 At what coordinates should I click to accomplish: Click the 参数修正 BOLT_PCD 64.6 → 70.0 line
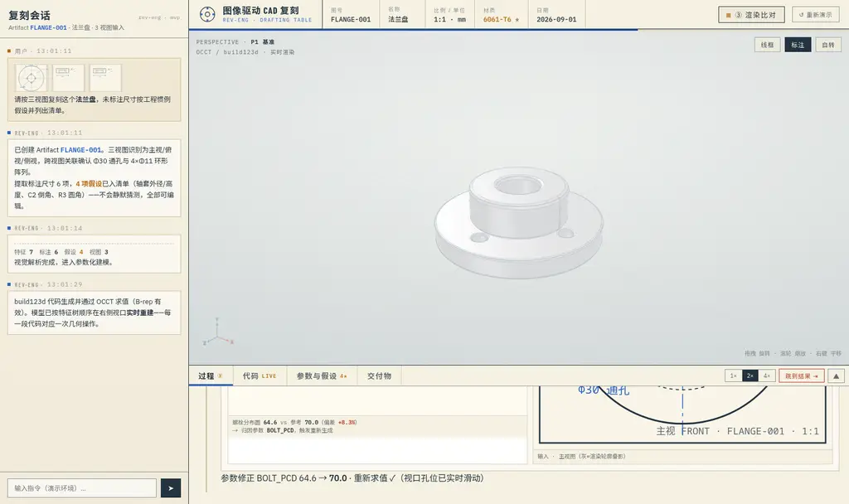point(352,478)
